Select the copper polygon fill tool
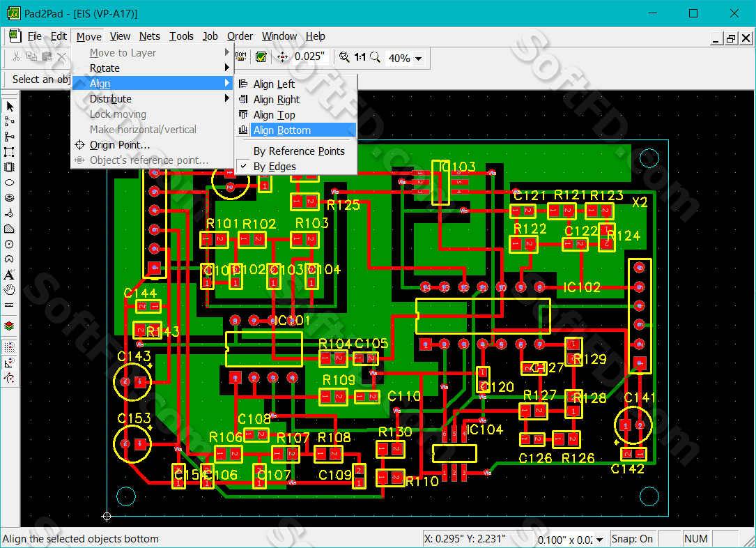 coord(9,229)
